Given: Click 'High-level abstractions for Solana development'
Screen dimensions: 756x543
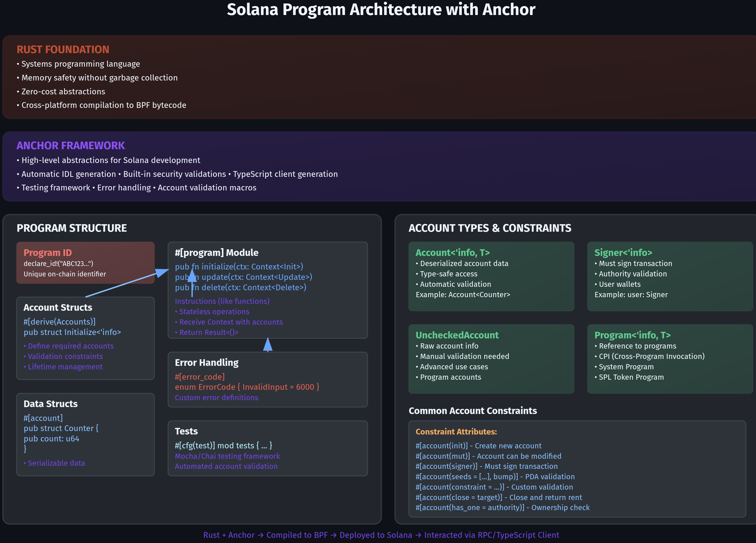Looking at the screenshot, I should point(108,160).
